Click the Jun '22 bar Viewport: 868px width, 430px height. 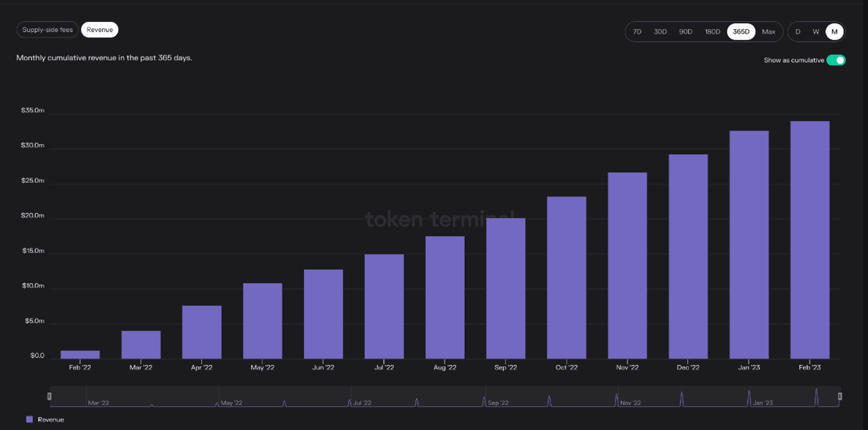323,314
